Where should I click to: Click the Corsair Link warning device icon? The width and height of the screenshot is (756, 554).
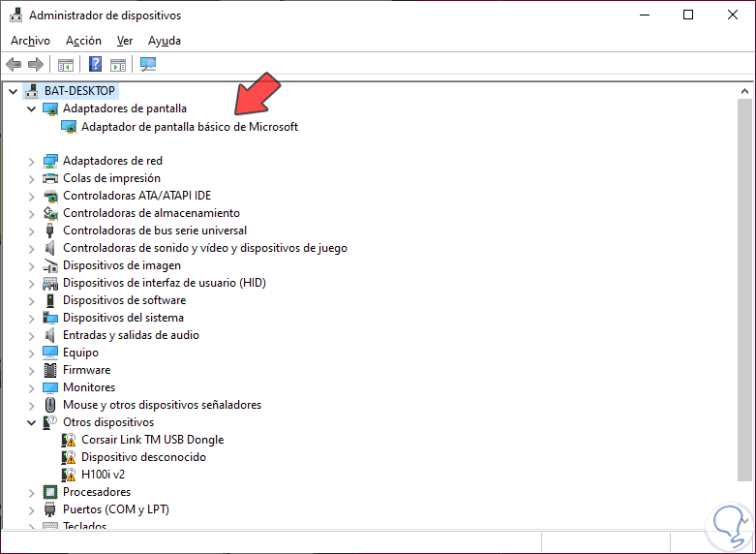69,440
